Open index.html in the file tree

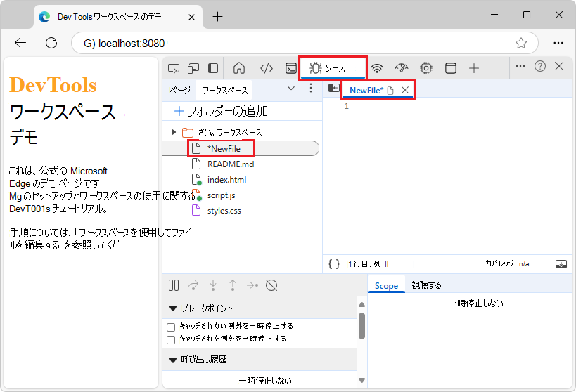tap(226, 180)
